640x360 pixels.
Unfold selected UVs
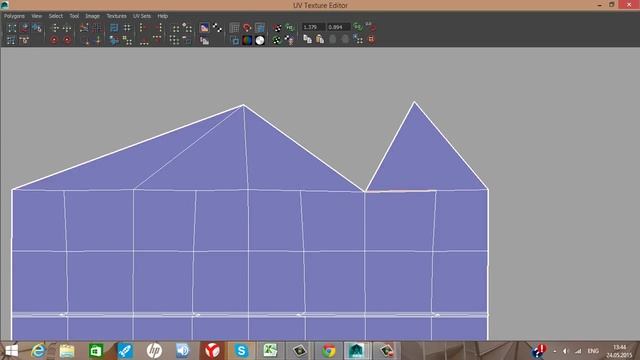[114, 40]
